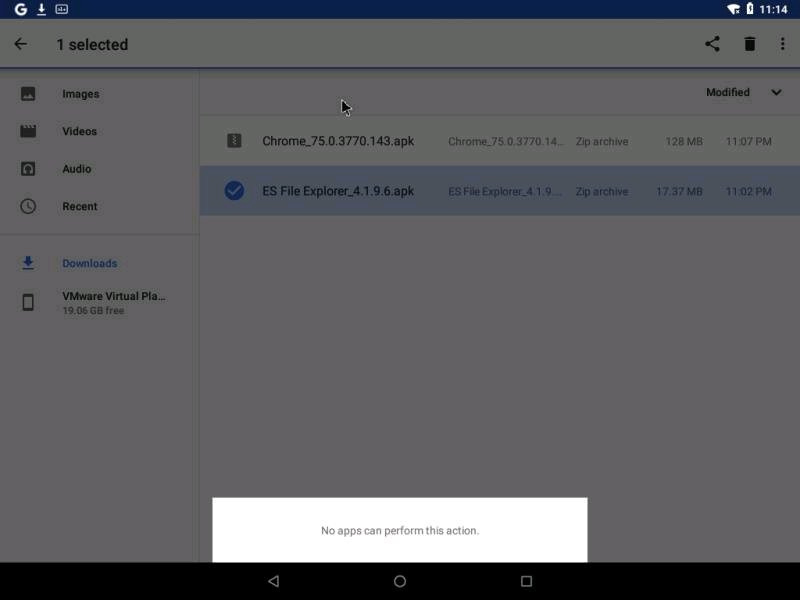The image size is (800, 600).
Task: Delete the selected file via trash icon
Action: [749, 44]
